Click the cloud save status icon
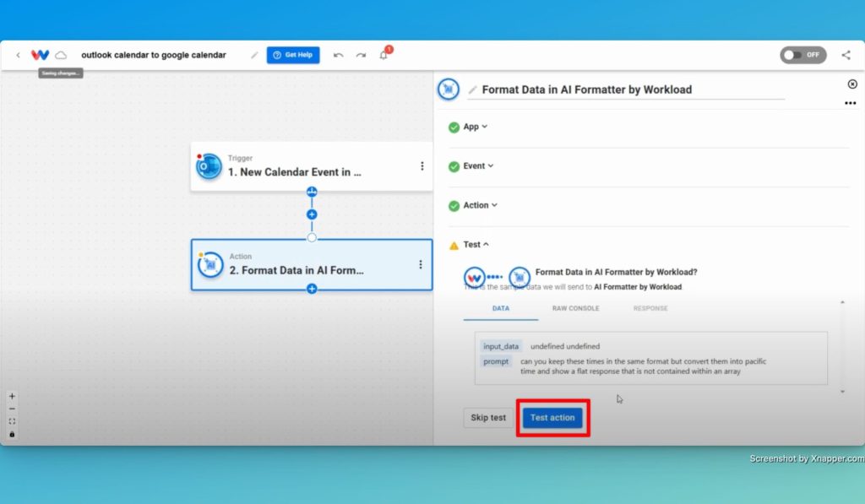 tap(61, 55)
